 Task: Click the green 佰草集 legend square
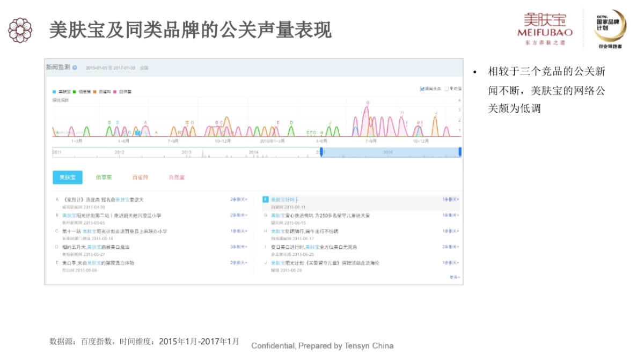(74, 92)
